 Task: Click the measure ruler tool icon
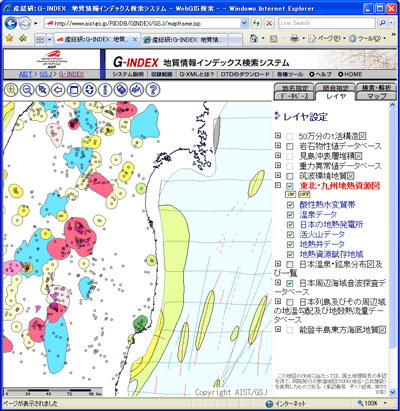tap(121, 90)
